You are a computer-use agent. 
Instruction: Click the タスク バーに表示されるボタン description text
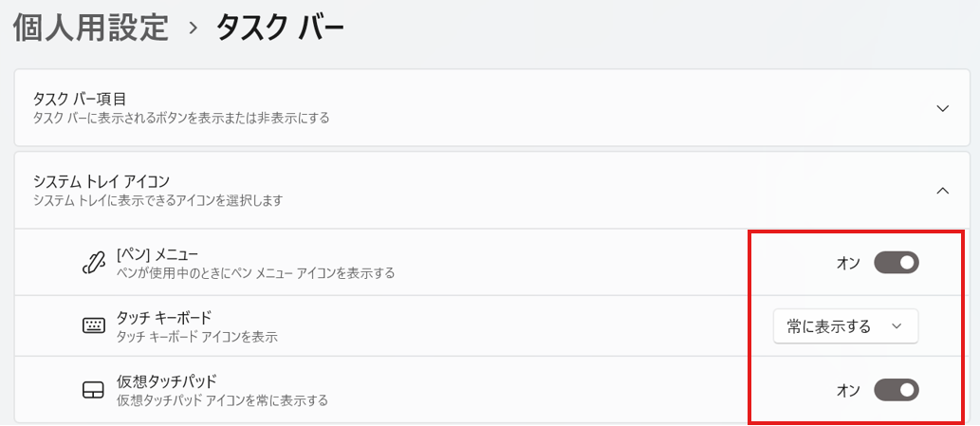pyautogui.click(x=180, y=118)
